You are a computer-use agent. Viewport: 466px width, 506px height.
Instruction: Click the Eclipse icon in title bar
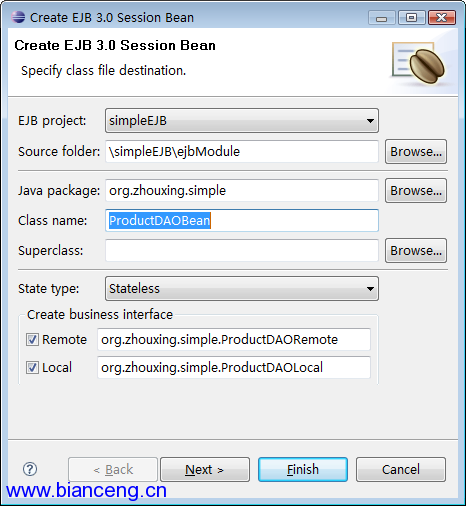tap(18, 17)
